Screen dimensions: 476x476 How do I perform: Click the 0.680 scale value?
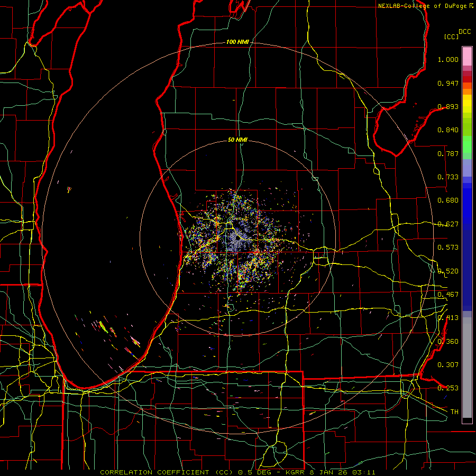(448, 200)
